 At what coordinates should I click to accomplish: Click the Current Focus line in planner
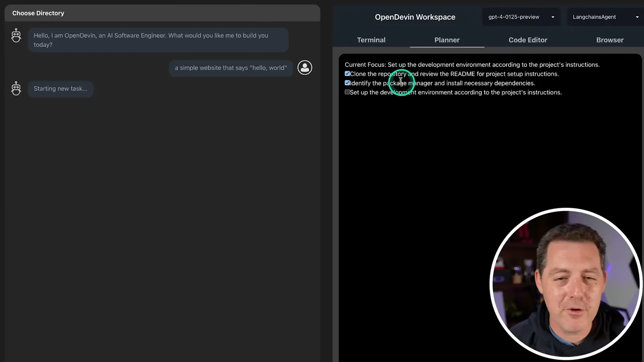coord(472,64)
